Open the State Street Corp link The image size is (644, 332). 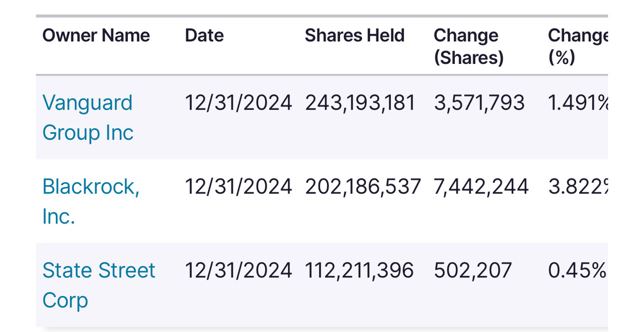tap(99, 285)
